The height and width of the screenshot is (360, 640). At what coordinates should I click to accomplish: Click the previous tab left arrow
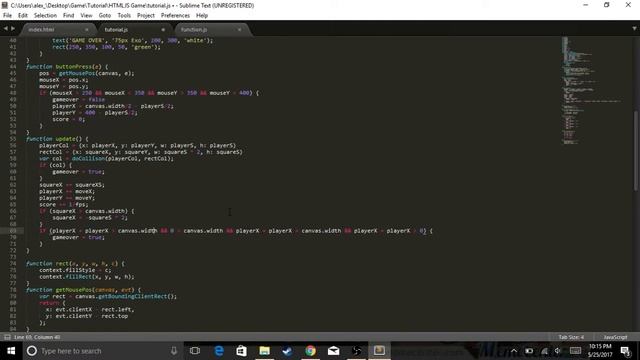point(5,29)
